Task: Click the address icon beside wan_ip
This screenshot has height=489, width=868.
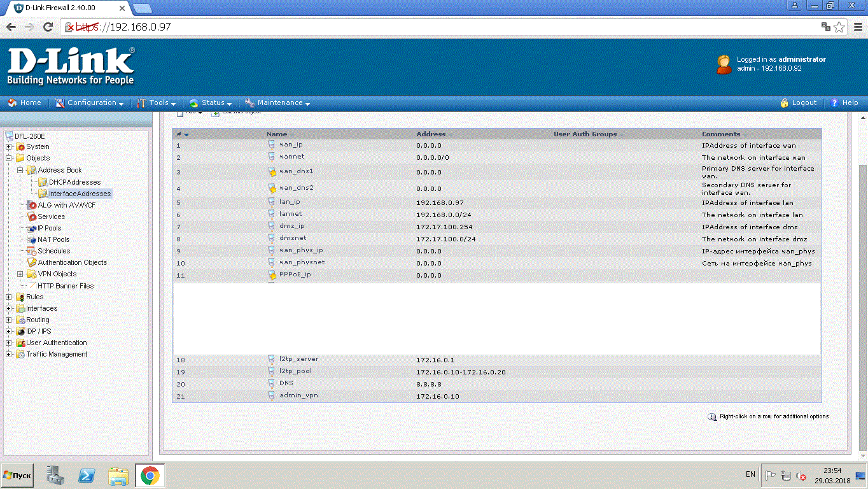Action: coord(271,145)
